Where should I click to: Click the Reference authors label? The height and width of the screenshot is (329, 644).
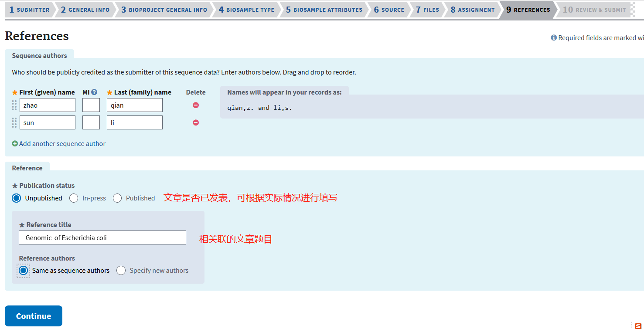coord(47,258)
